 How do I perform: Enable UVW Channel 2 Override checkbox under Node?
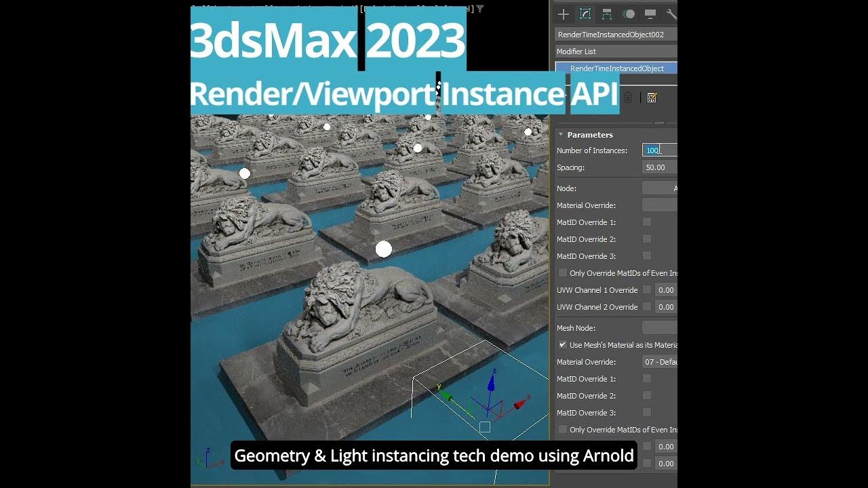coord(647,307)
